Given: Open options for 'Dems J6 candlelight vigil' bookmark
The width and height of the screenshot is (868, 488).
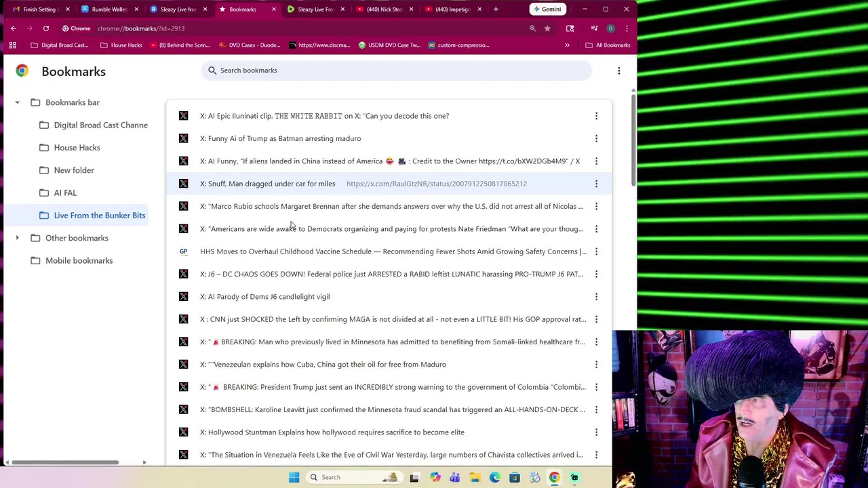Looking at the screenshot, I should coord(596,297).
